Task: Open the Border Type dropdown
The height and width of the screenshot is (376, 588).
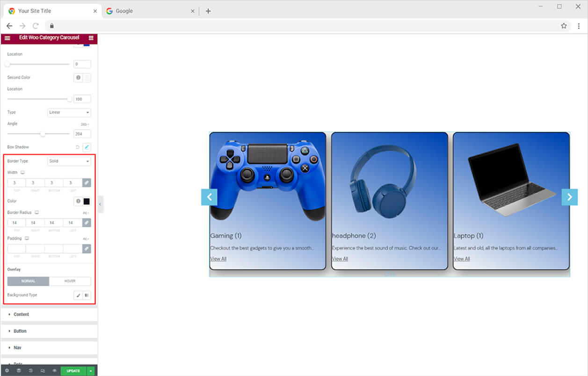Action: (69, 161)
